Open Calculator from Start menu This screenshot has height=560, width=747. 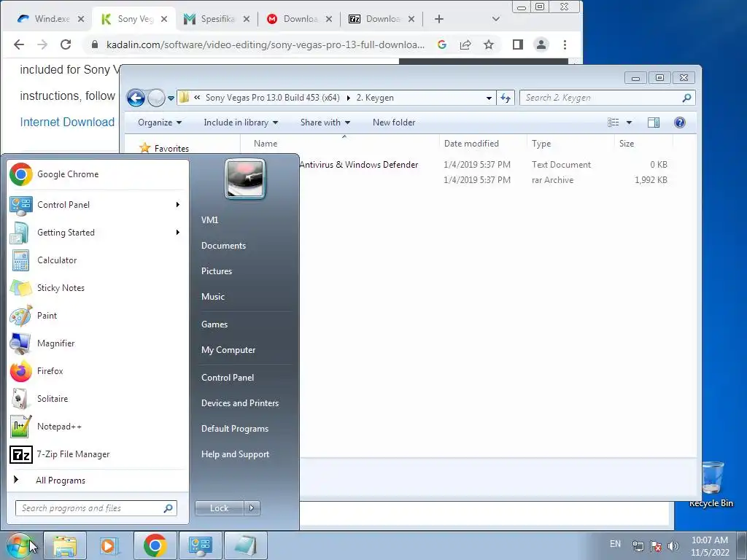[x=98, y=260]
